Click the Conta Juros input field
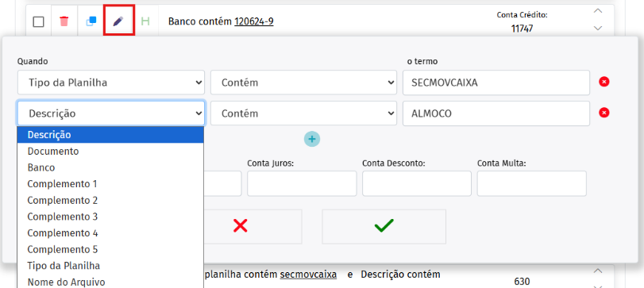Image resolution: width=644 pixels, height=288 pixels. pos(302,183)
